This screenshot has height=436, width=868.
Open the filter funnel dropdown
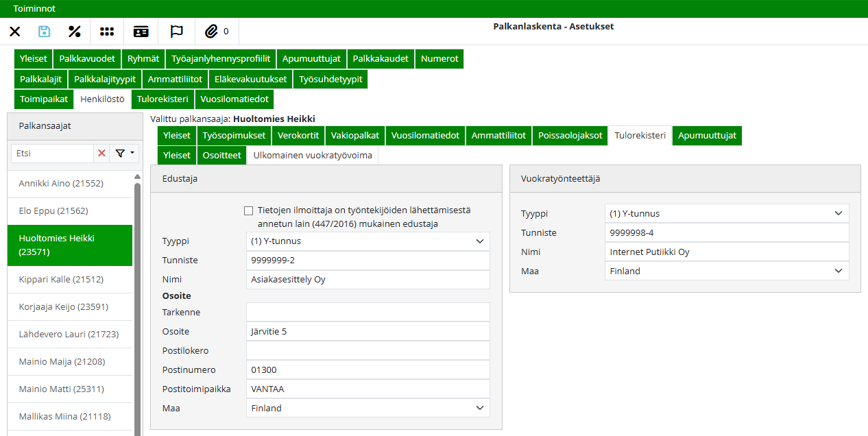coord(124,154)
